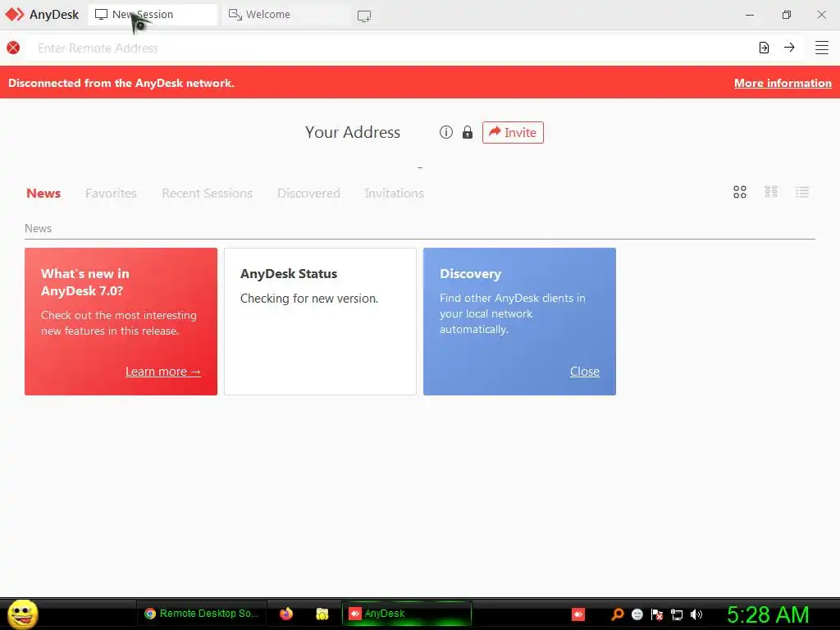Launch Firefox from the taskbar

(286, 614)
